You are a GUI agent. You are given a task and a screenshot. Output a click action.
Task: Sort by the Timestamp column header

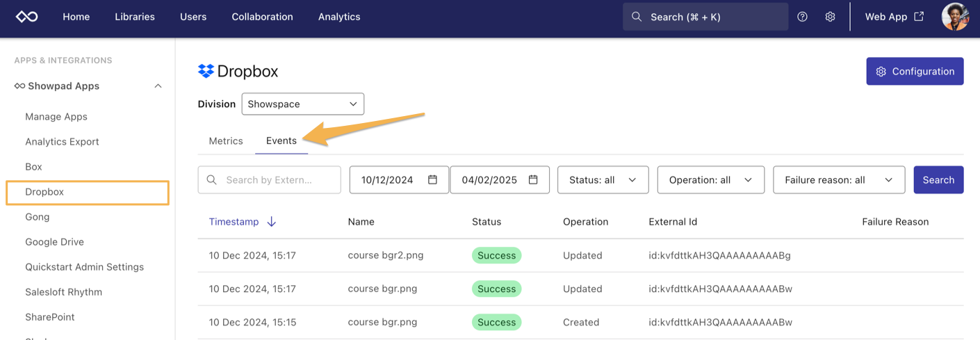point(234,222)
